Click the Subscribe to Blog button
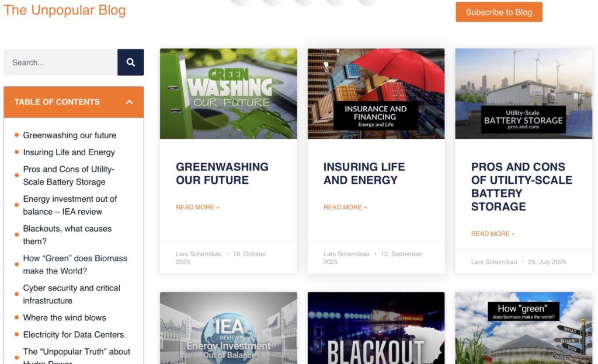The width and height of the screenshot is (598, 364). pos(499,12)
